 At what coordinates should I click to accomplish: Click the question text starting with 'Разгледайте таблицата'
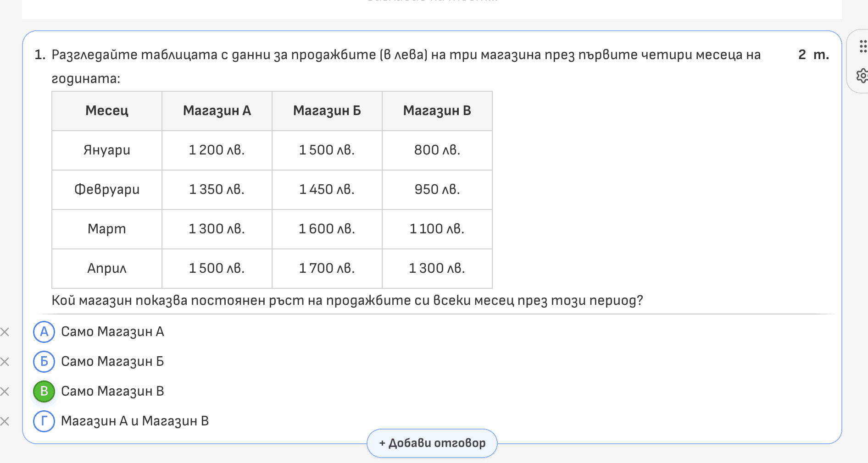(406, 66)
